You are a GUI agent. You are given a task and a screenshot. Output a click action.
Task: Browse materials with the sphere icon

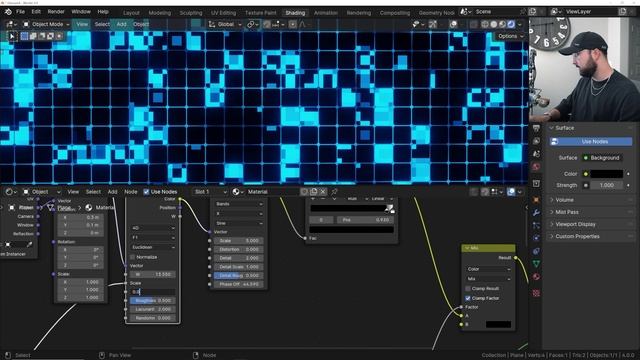click(238, 192)
